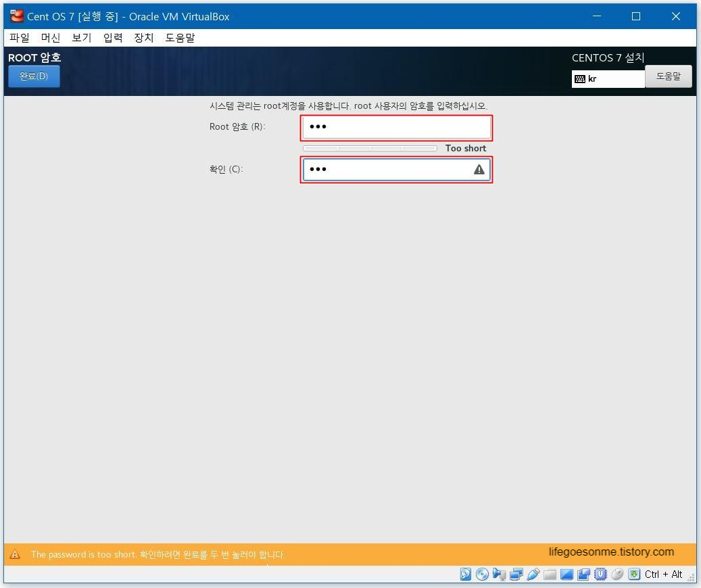Click the recording status icon
Image resolution: width=701 pixels, height=588 pixels.
tap(583, 574)
